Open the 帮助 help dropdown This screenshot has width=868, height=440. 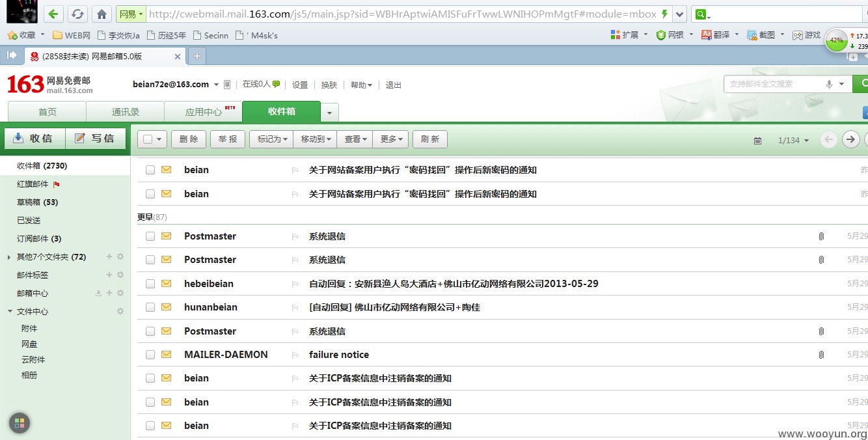pyautogui.click(x=361, y=85)
